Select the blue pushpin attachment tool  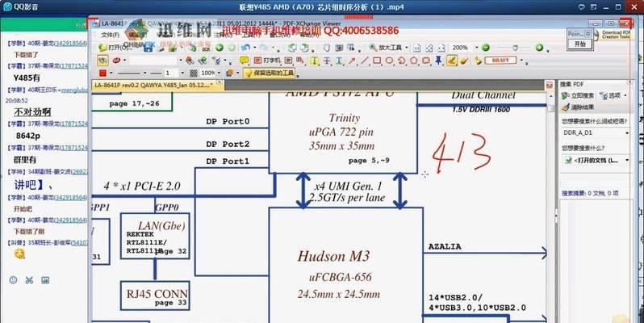tap(439, 61)
